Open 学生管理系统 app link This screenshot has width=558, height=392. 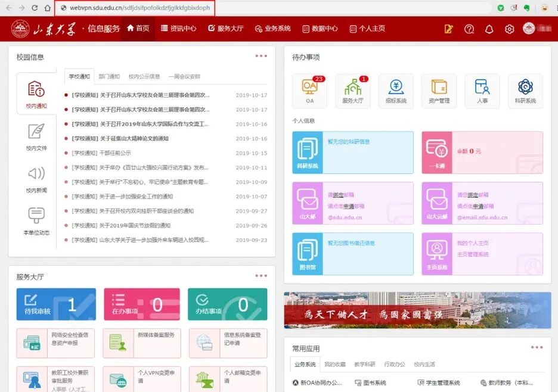point(439,382)
